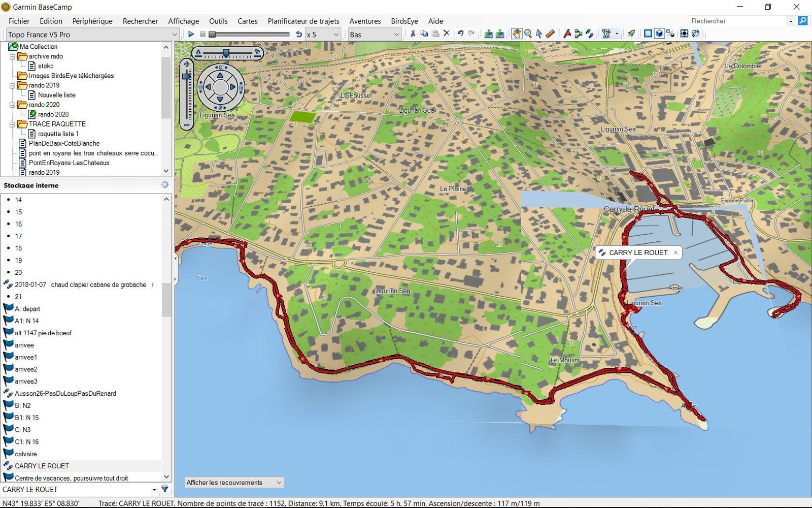Click the Receive from device icon
Image resolution: width=812 pixels, height=508 pixels.
(x=500, y=34)
